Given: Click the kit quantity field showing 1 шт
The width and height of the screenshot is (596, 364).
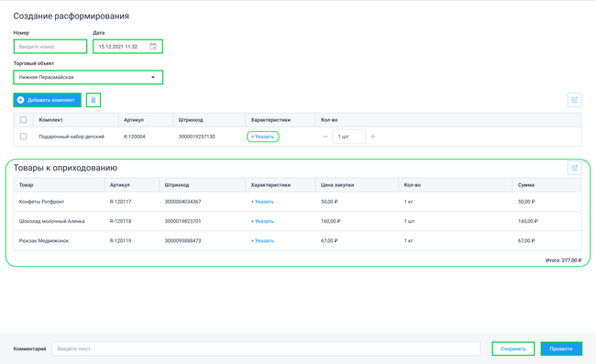Looking at the screenshot, I should click(x=348, y=137).
